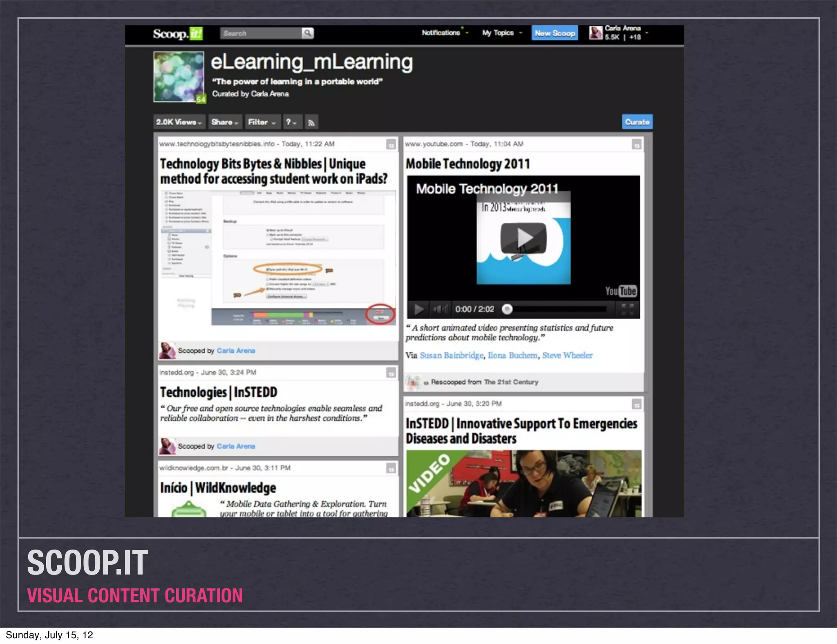Click rescoop icon on Technology Bits post
This screenshot has height=644, width=837.
coord(391,145)
